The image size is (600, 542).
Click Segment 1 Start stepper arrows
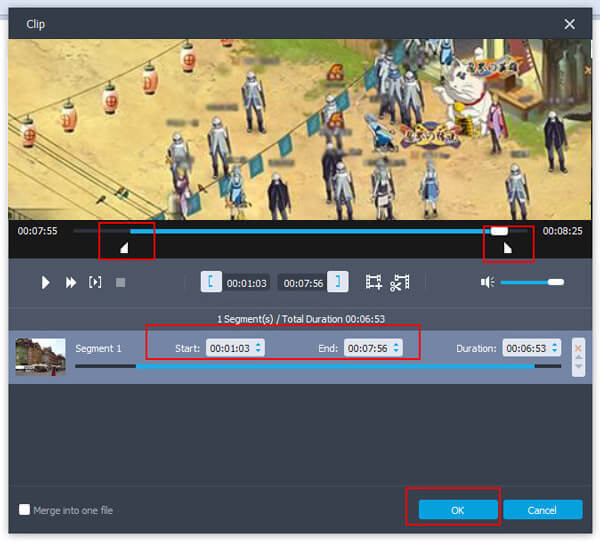click(x=259, y=348)
